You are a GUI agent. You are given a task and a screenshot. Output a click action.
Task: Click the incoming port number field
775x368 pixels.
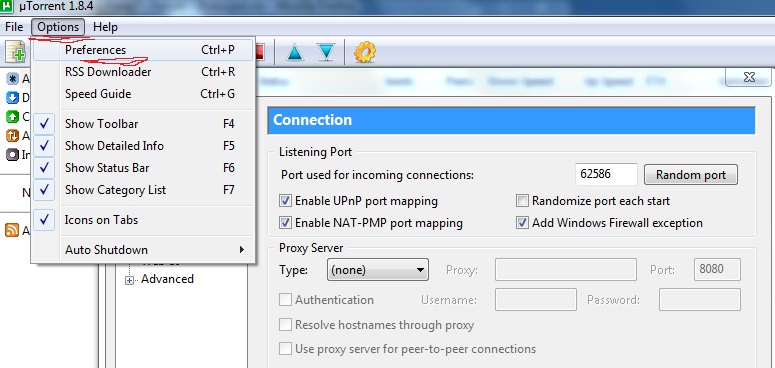tap(606, 174)
